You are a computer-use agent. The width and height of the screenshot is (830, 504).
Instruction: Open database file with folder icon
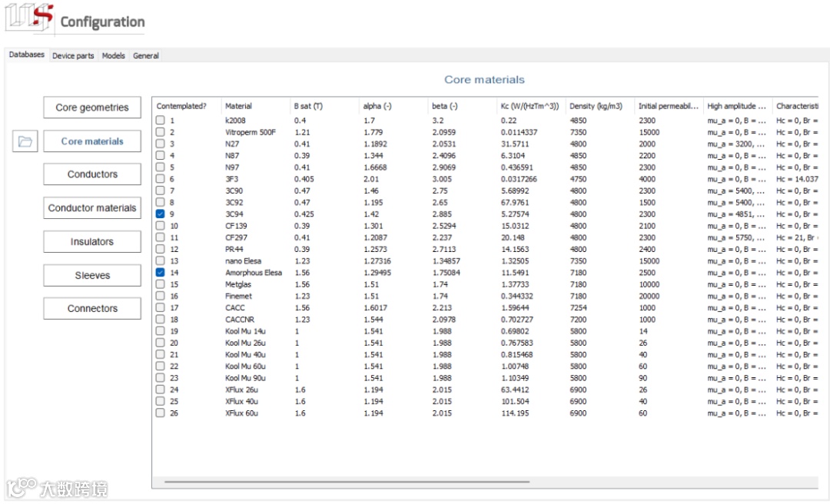[x=25, y=141]
